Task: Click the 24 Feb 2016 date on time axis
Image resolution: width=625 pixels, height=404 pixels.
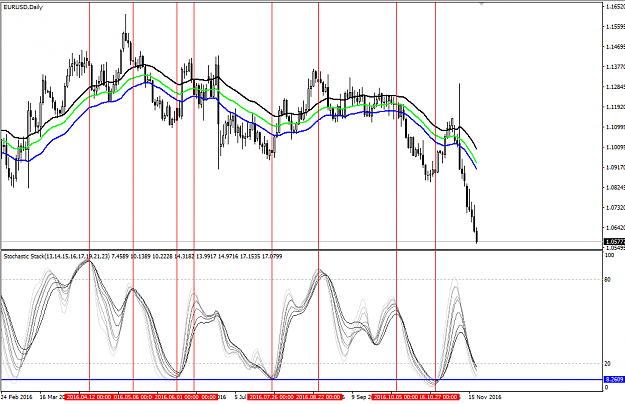Action: (17, 397)
